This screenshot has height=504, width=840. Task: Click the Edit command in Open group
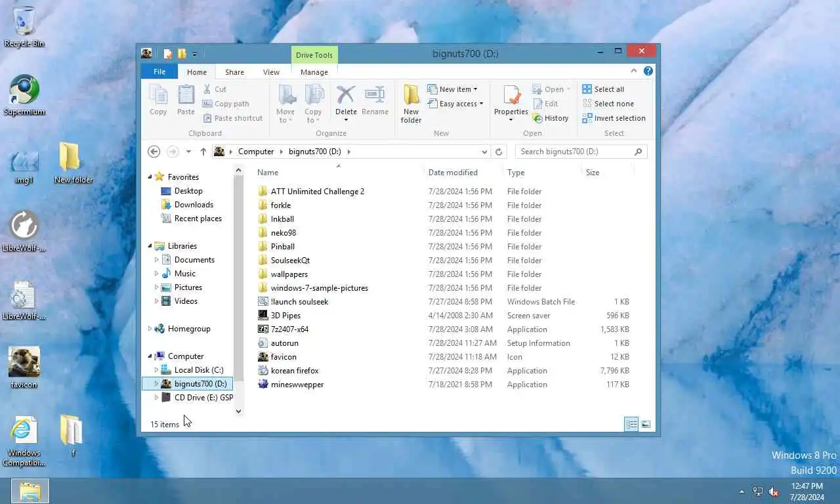545,104
